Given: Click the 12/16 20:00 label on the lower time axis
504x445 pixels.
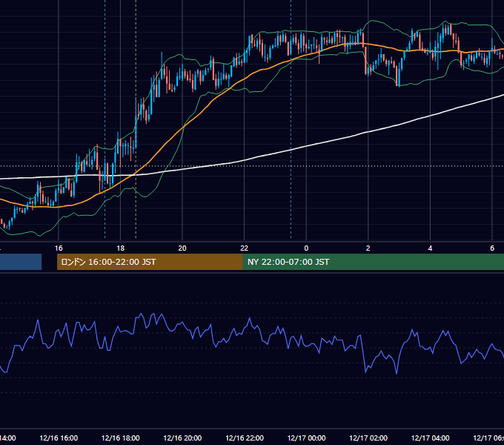Looking at the screenshot, I should tap(182, 438).
